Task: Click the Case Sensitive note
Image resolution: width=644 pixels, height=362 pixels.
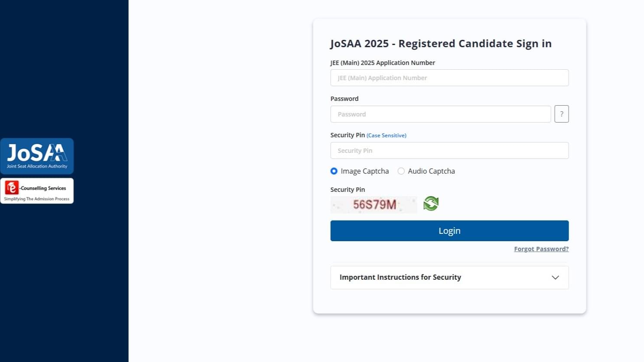Action: pos(386,135)
